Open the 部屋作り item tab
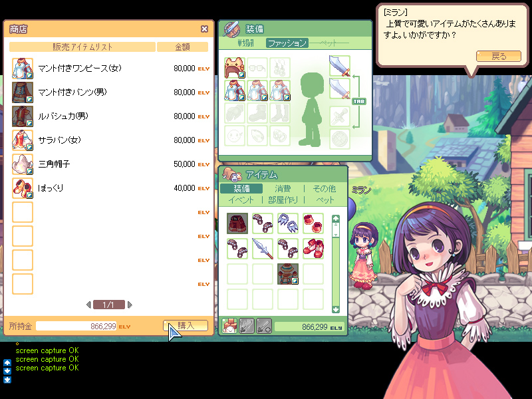 [x=283, y=199]
